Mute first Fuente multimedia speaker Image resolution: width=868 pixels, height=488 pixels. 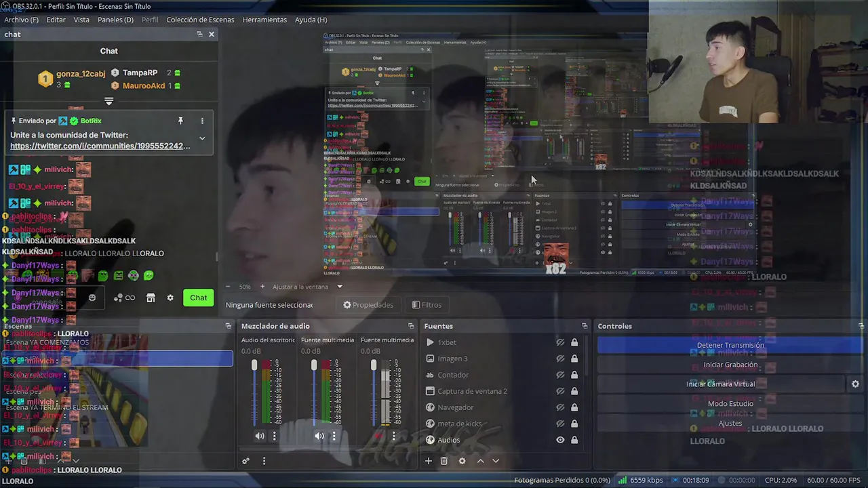point(319,436)
